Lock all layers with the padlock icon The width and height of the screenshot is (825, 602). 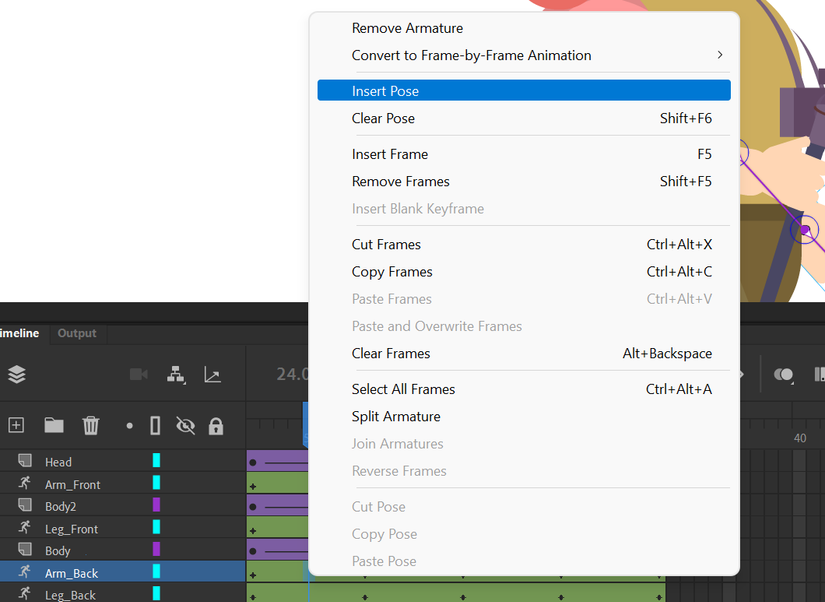pos(216,425)
